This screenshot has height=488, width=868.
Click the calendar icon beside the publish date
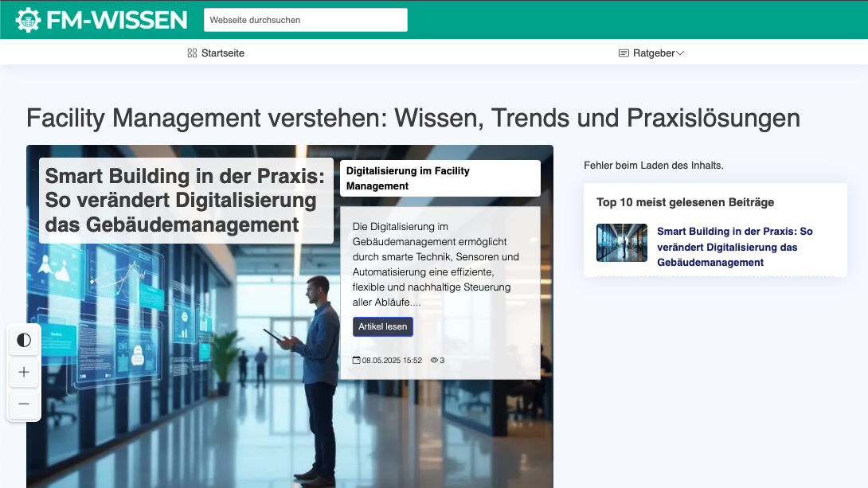click(x=356, y=360)
